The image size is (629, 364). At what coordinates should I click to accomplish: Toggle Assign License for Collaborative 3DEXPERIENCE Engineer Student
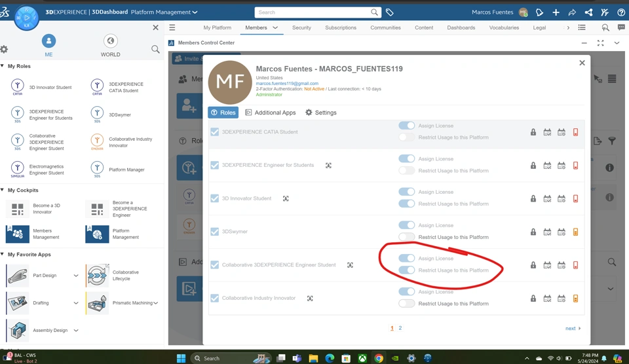click(406, 258)
